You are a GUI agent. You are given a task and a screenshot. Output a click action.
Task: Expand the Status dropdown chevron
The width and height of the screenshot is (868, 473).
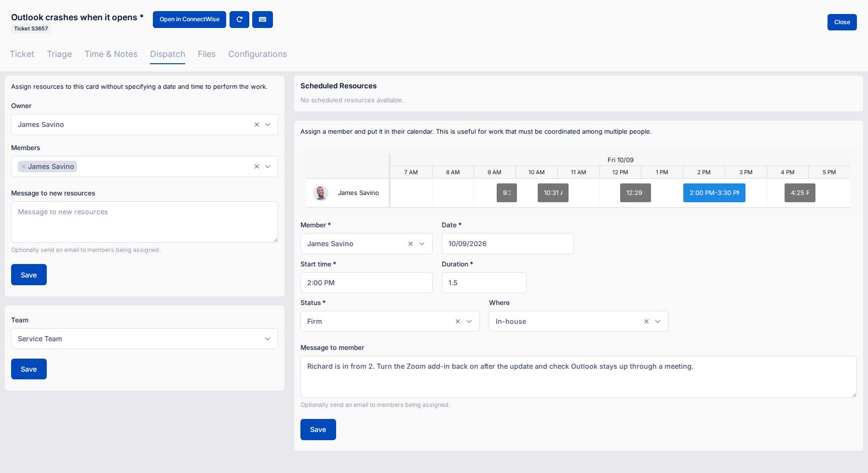tap(469, 321)
